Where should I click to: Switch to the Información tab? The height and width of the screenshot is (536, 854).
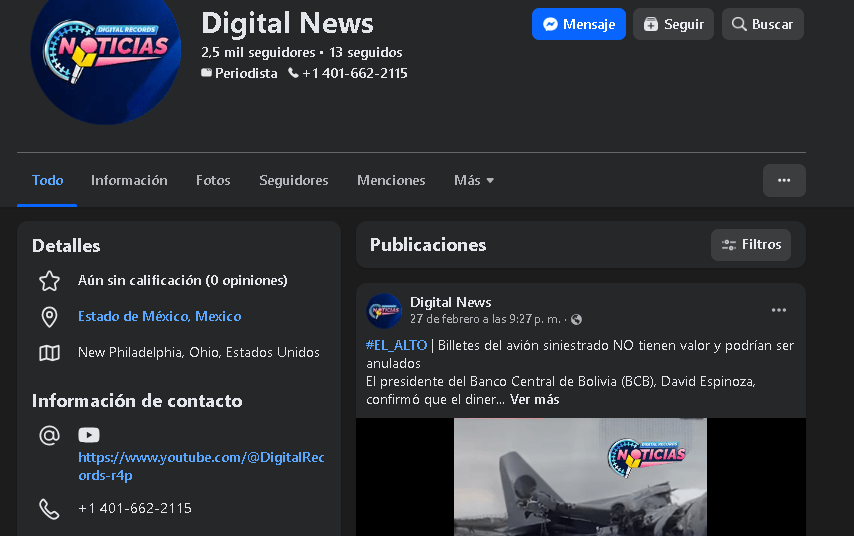click(129, 180)
